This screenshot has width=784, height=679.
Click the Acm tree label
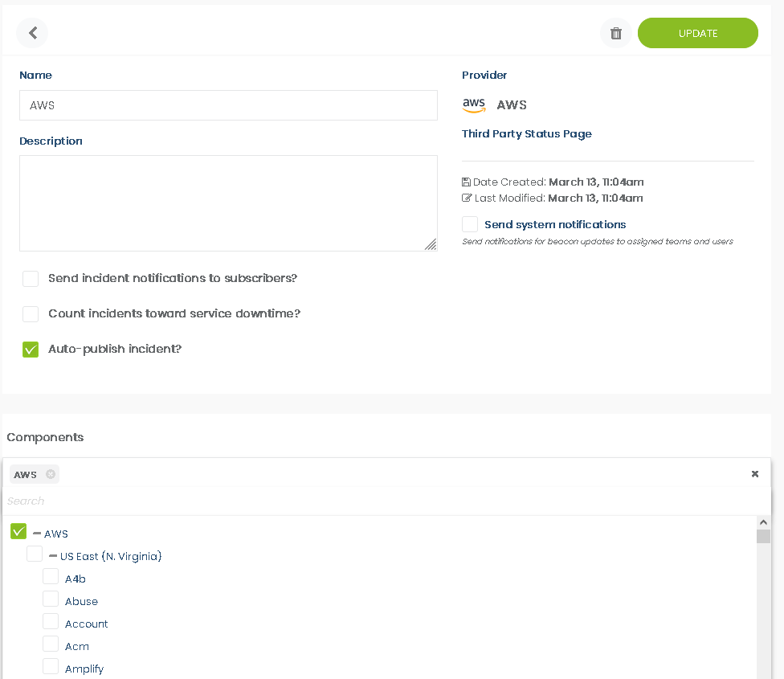(x=77, y=647)
